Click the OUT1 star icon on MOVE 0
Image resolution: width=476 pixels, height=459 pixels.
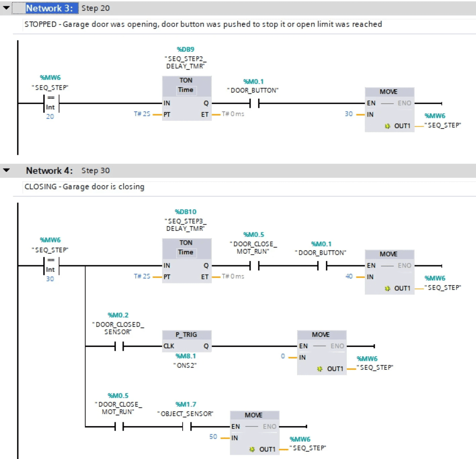coord(320,369)
